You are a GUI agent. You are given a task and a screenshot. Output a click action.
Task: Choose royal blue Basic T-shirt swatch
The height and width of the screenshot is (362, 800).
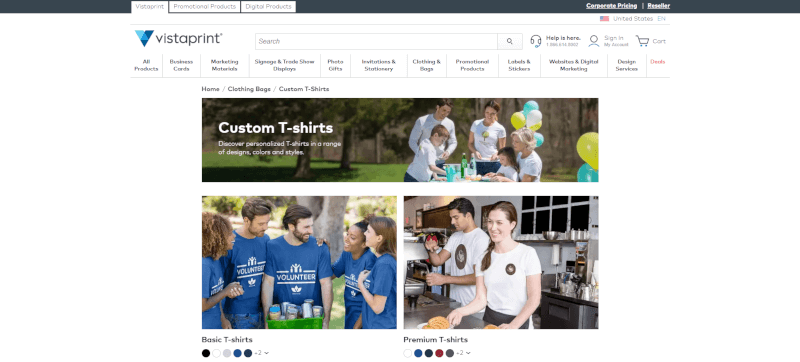tap(237, 353)
